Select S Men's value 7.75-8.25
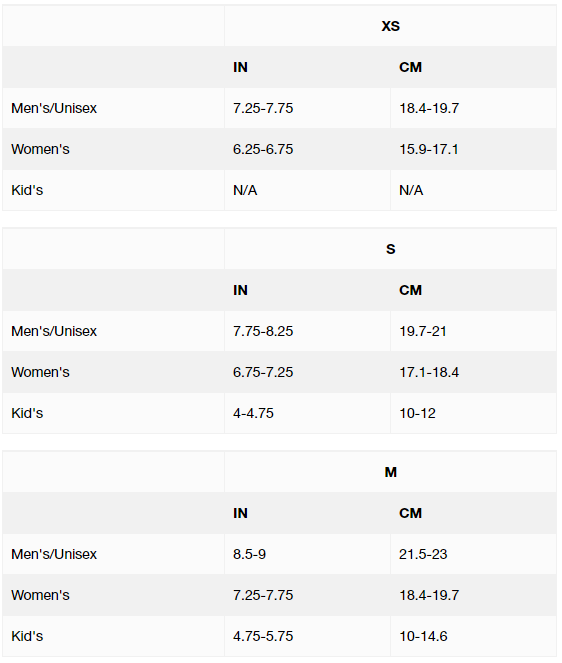 coord(263,331)
